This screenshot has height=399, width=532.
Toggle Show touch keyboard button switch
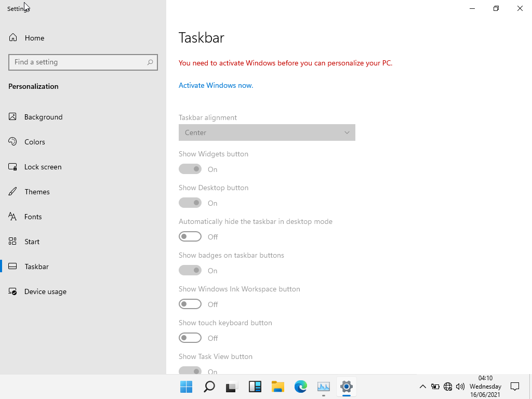click(x=190, y=338)
